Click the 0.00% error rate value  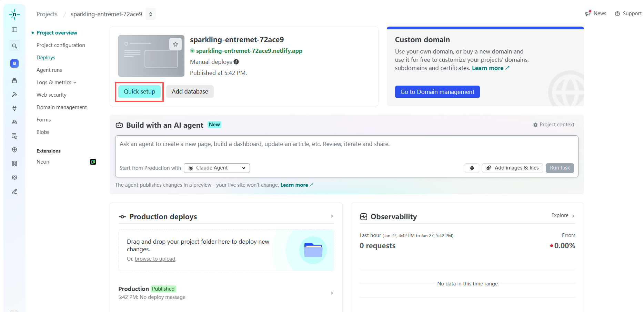[565, 246]
